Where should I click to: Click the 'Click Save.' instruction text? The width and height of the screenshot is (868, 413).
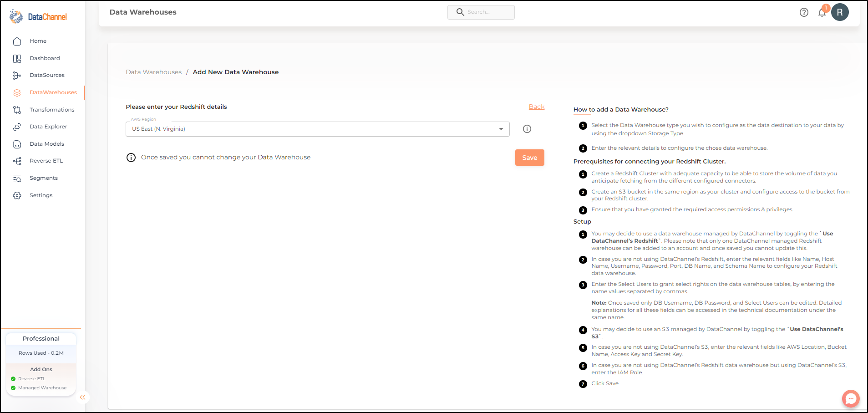pos(605,383)
